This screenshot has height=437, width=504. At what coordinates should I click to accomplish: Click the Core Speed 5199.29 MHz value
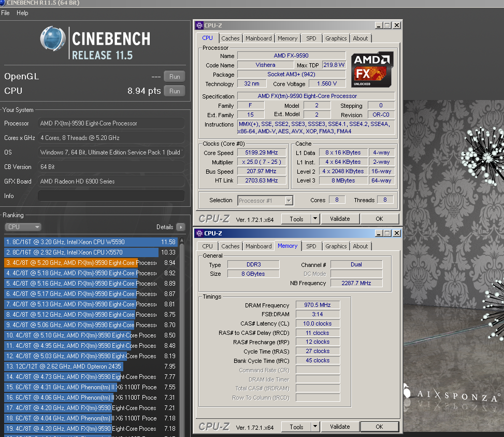261,153
